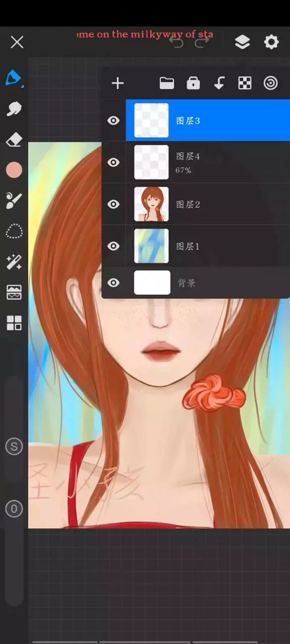Open the layers panel icon
The height and width of the screenshot is (644, 290).
pyautogui.click(x=242, y=42)
